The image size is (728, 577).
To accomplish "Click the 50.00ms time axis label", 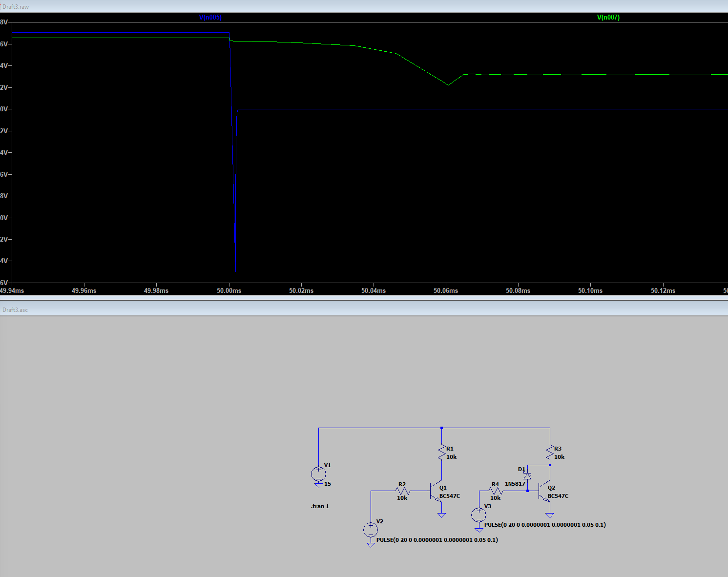I will 229,290.
